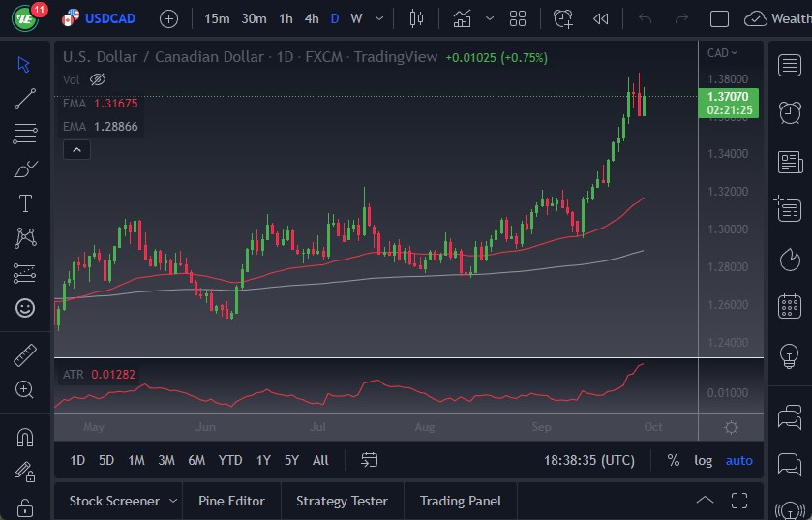
Task: Select the Trend Line drawing tool
Action: (x=25, y=98)
